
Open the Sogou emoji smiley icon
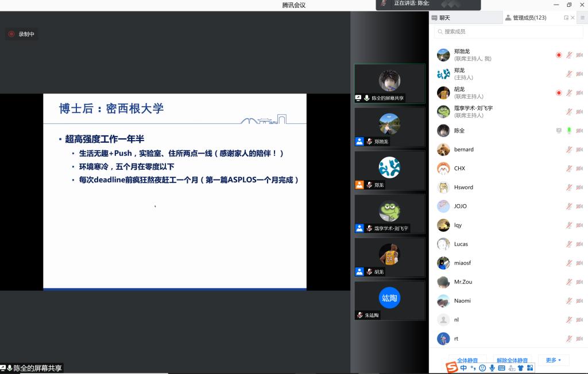[482, 368]
